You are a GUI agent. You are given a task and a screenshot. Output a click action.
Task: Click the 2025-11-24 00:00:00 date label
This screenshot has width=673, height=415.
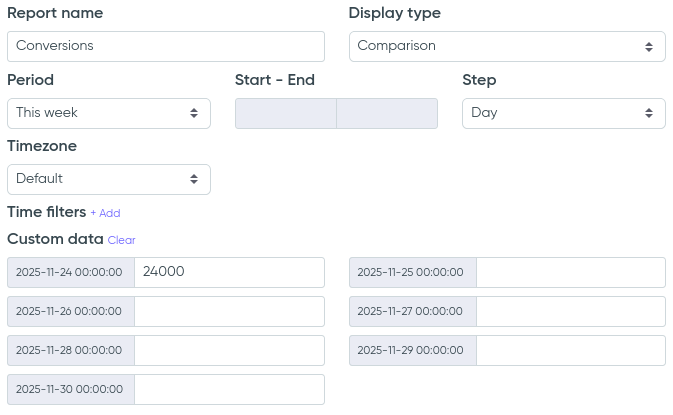pyautogui.click(x=70, y=272)
